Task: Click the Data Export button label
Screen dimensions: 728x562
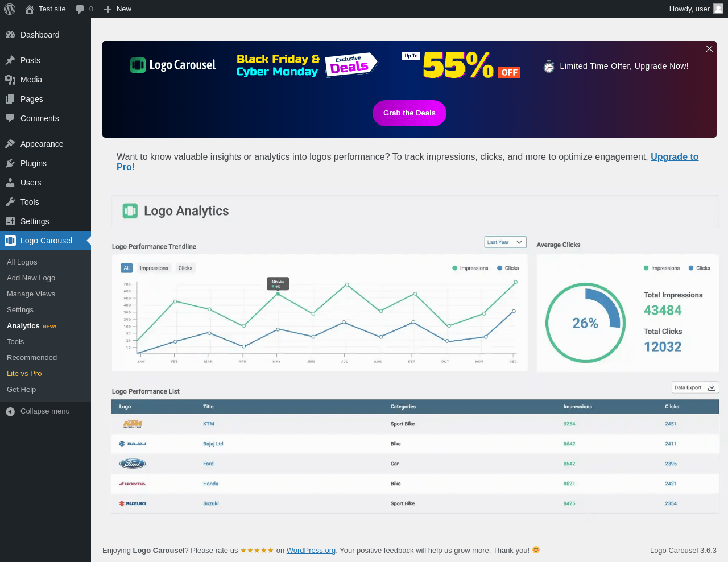Action: tap(688, 387)
